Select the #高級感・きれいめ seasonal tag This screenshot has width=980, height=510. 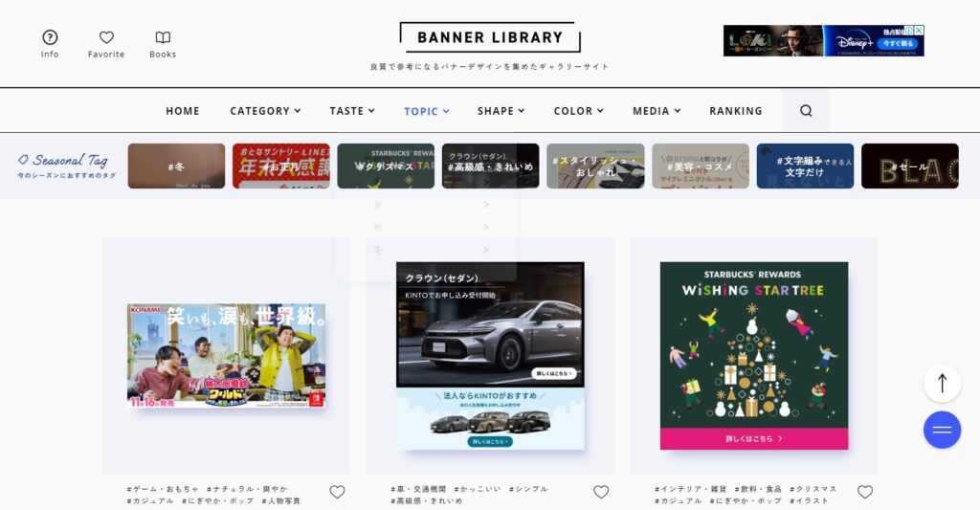click(491, 166)
